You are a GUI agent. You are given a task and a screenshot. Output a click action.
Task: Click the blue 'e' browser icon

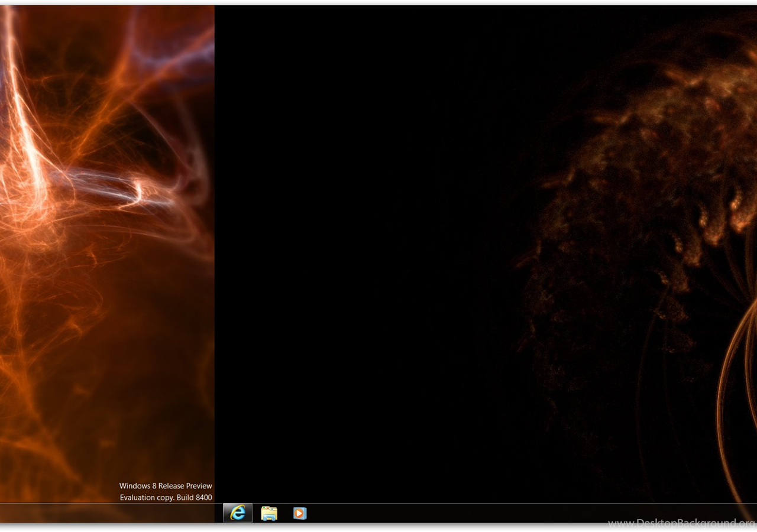point(238,513)
